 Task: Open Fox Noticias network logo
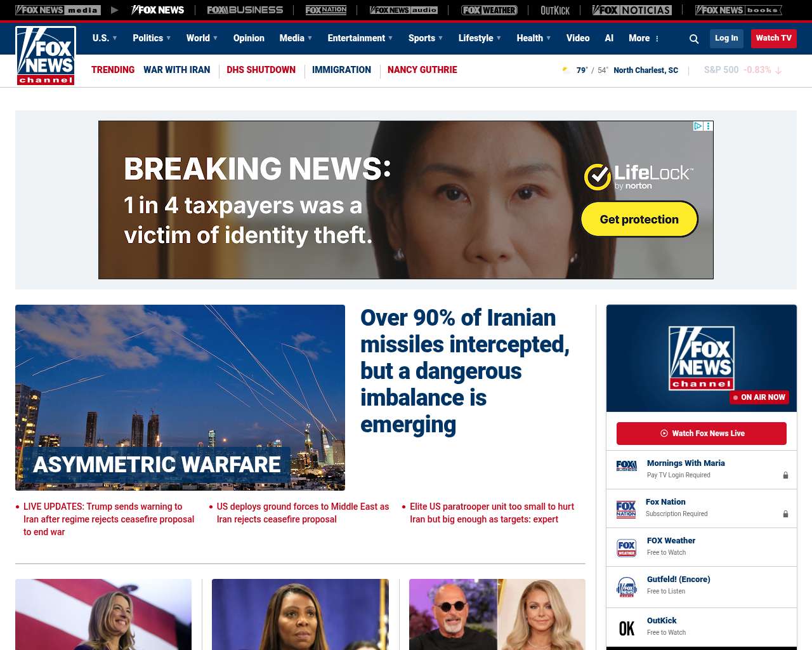point(632,10)
